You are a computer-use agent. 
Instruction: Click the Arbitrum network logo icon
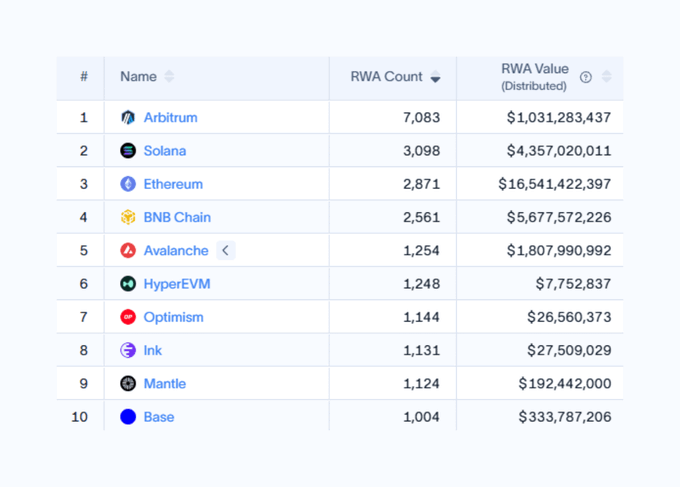[128, 118]
